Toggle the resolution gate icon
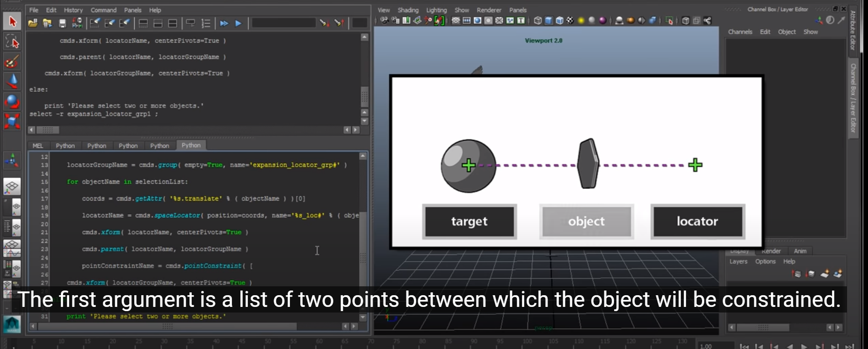Image resolution: width=868 pixels, height=349 pixels. tap(477, 20)
